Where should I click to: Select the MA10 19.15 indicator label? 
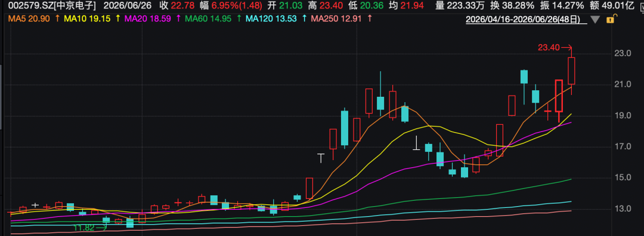pos(88,19)
